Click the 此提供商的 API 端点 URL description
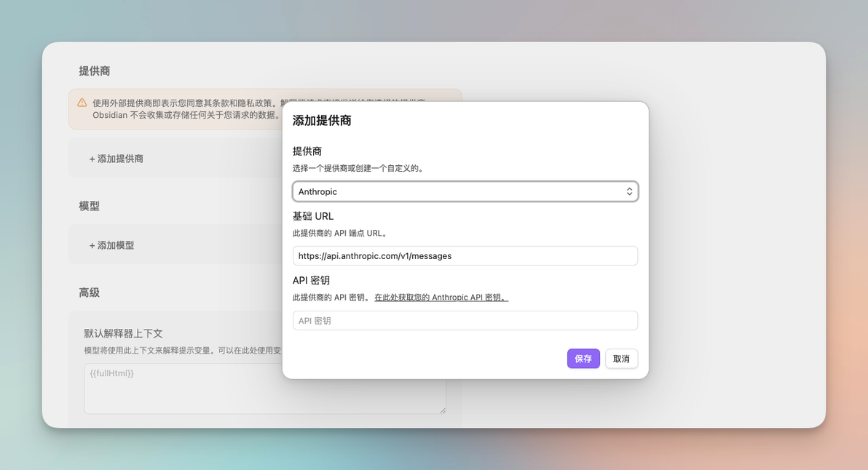 point(341,234)
